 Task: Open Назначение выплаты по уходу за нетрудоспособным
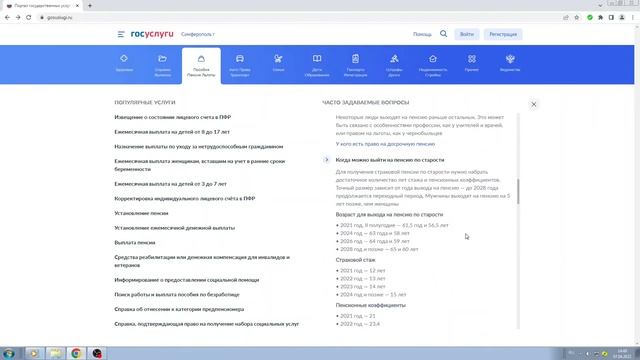pos(199,147)
